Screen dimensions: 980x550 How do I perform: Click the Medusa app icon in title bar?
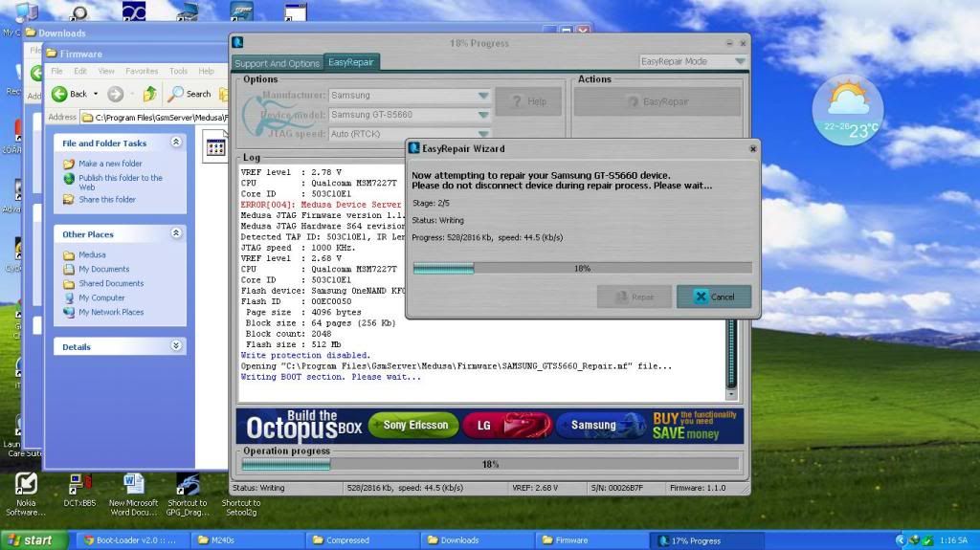(237, 42)
